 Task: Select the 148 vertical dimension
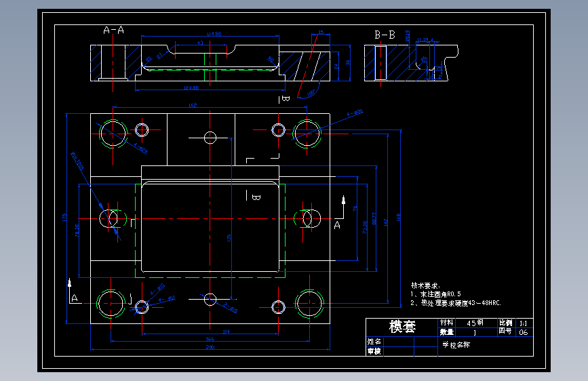pos(398,217)
